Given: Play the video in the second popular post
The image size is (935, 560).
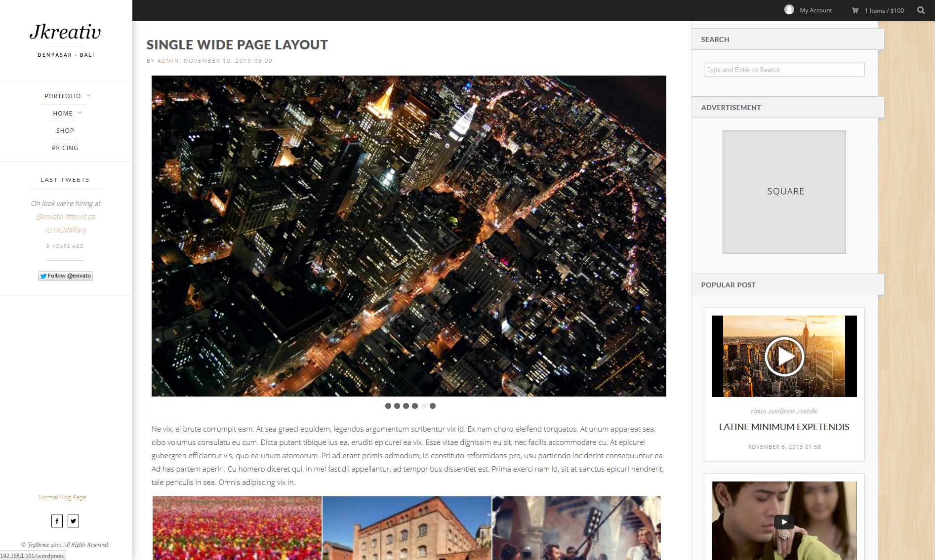Looking at the screenshot, I should (784, 521).
